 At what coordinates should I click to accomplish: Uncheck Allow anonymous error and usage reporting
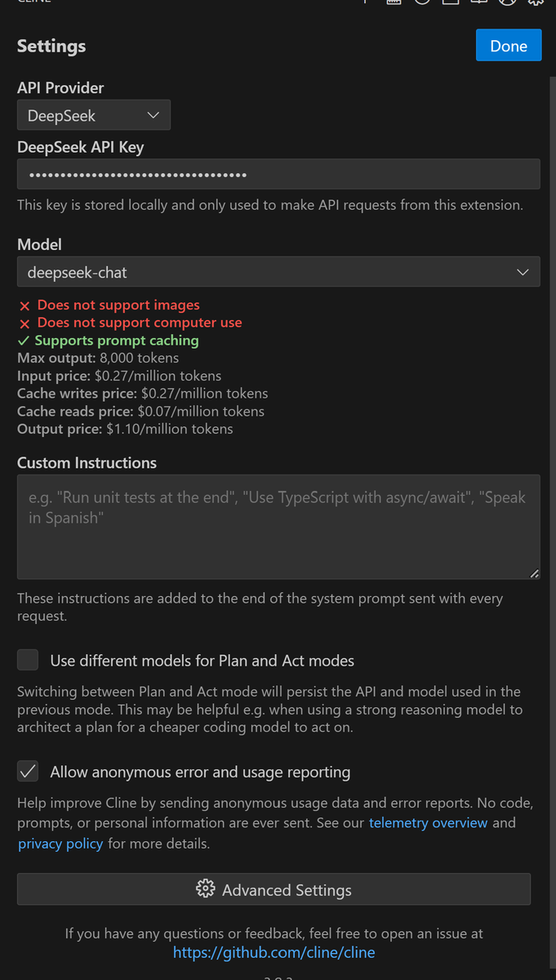(28, 772)
